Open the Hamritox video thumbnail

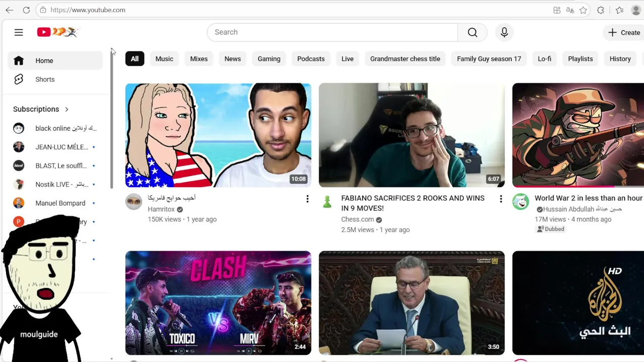pyautogui.click(x=218, y=135)
